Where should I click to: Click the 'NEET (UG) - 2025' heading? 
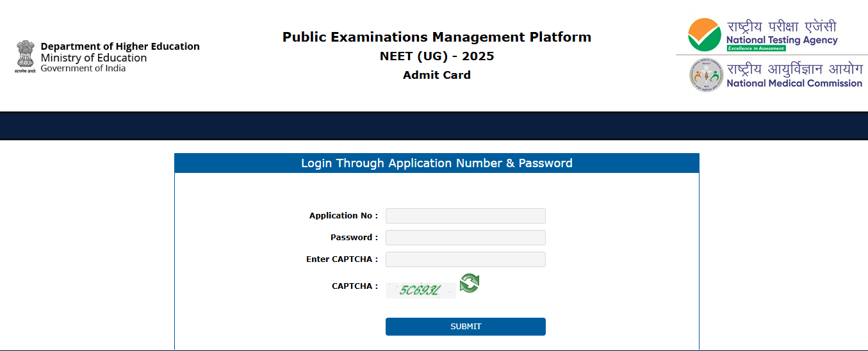tap(437, 56)
